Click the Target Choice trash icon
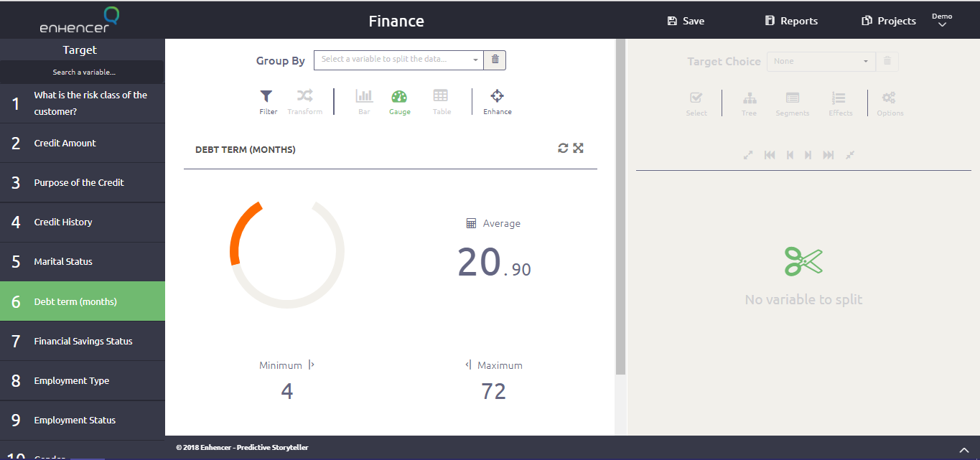Viewport: 980px width, 460px height. click(887, 62)
